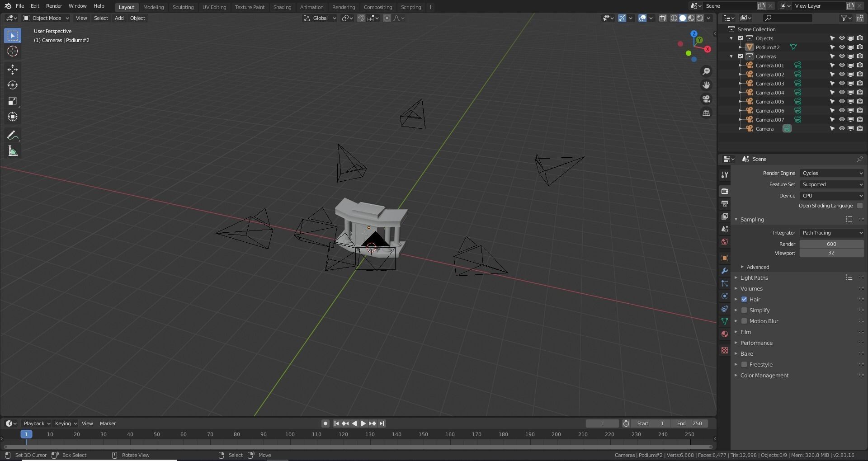
Task: Open Modifiers properties wrench icon
Action: [x=725, y=271]
